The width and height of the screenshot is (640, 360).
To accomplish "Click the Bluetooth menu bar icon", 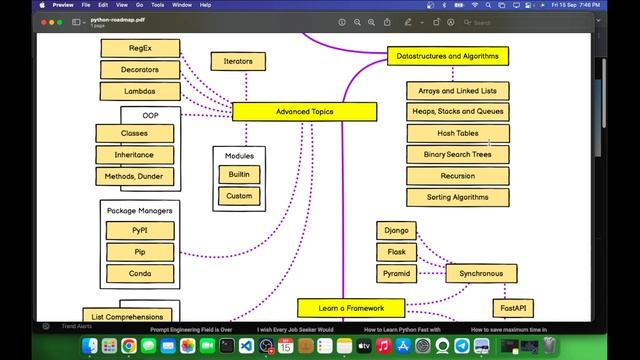I will [x=444, y=5].
